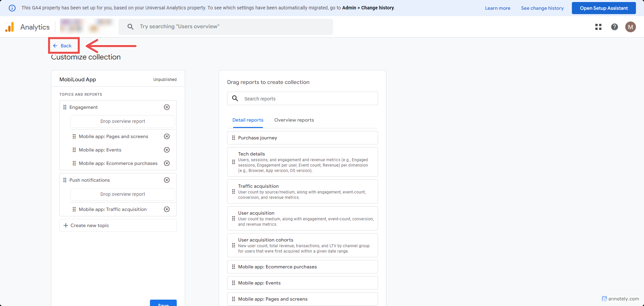Viewport: 644px width, 306px height.
Task: Click the search magnifier in top bar
Action: tap(130, 27)
